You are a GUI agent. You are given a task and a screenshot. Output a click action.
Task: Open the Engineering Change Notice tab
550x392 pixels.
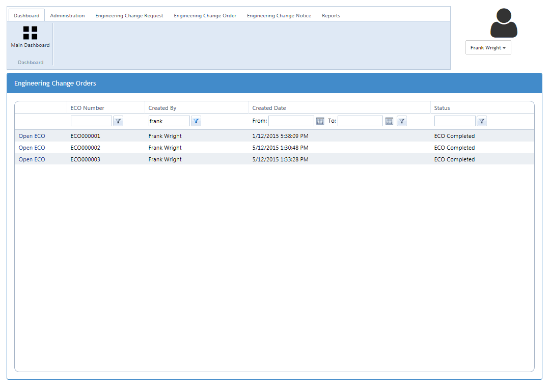click(x=279, y=15)
